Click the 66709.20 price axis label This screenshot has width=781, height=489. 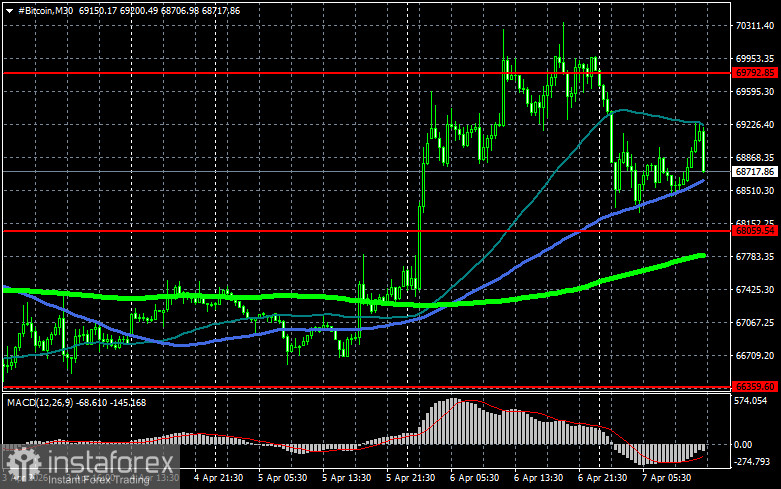755,356
